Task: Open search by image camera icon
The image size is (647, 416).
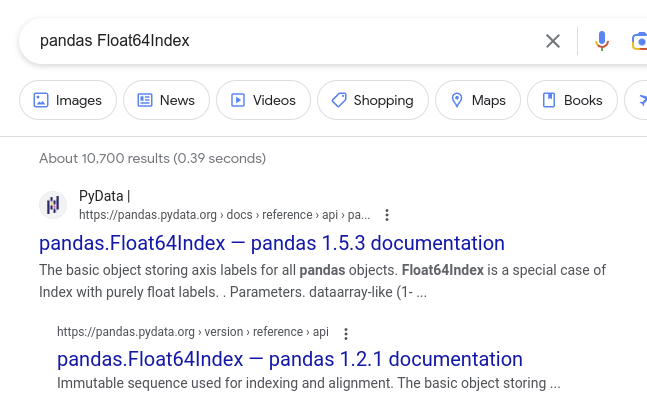Action: point(639,41)
